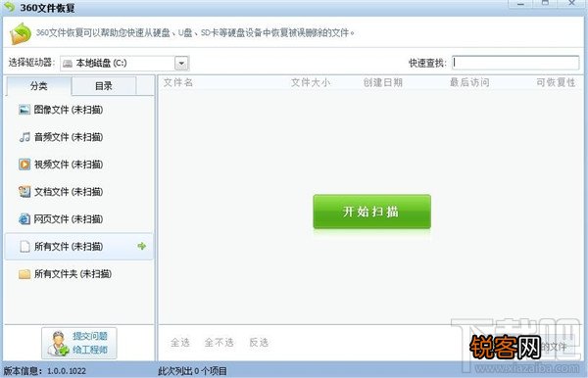Click the 反选 link
Screen dimensions: 588x378
click(259, 343)
